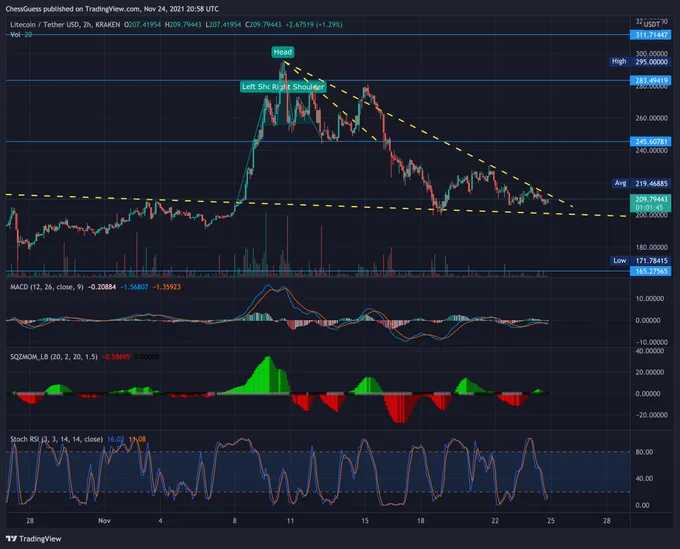
Task: Click the 28 date tick at far right
Action: tap(606, 520)
